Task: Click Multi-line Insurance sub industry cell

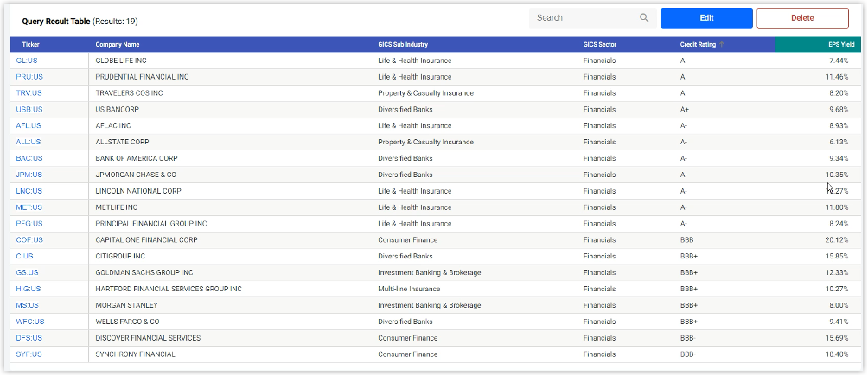Action: [409, 289]
